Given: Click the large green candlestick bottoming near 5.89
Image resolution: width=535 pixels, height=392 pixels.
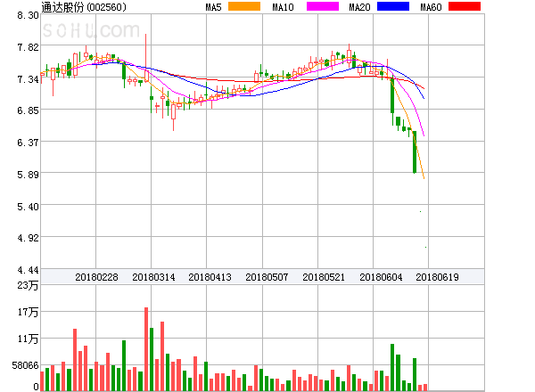Looking at the screenshot, I should point(415,152).
